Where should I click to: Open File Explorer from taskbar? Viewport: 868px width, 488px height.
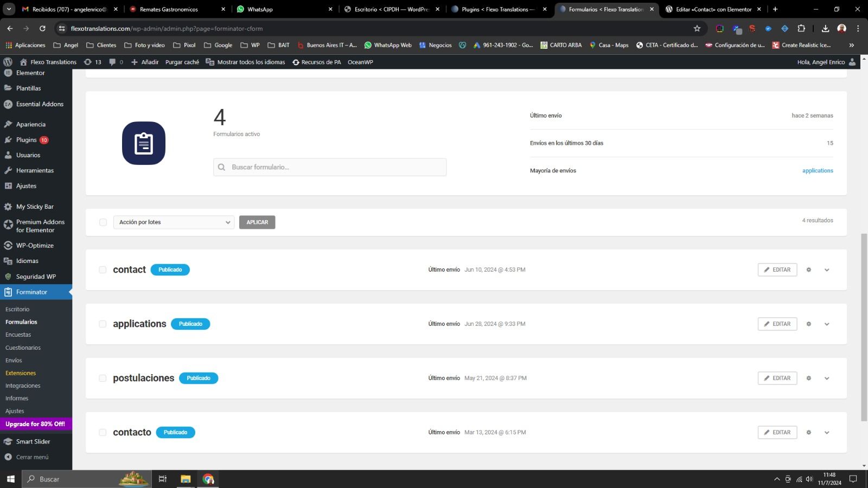(x=186, y=479)
